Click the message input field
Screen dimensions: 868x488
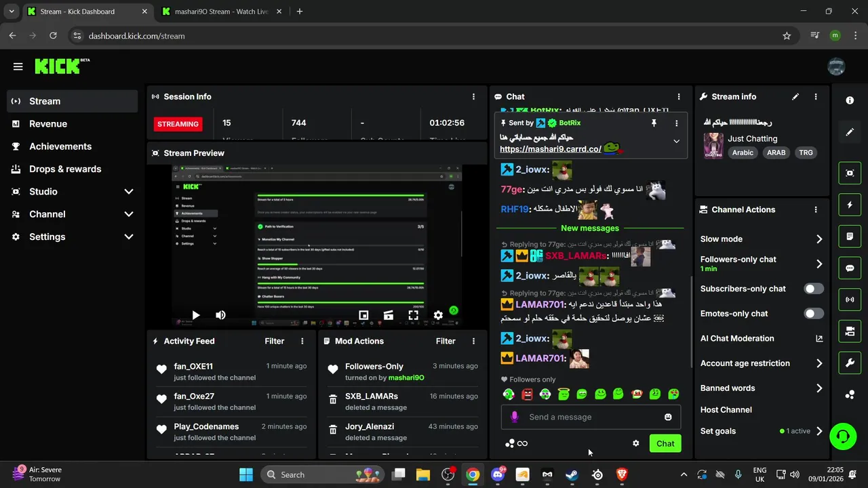coord(591,417)
